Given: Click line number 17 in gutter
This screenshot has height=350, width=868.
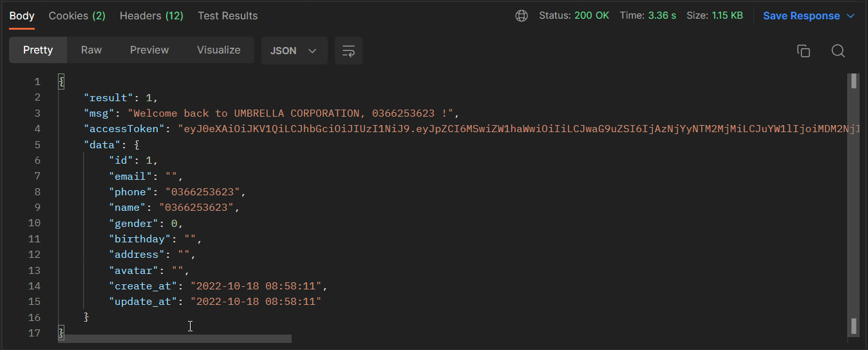Looking at the screenshot, I should click(x=34, y=333).
